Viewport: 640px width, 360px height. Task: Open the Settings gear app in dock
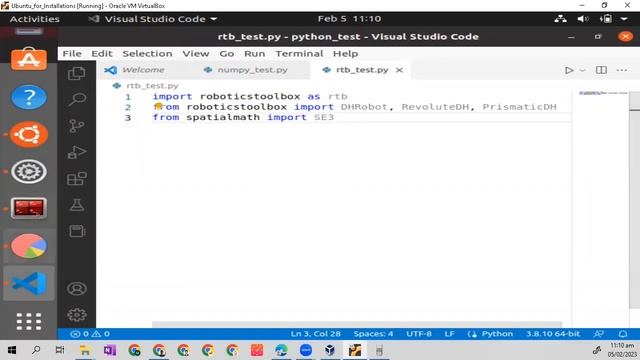[29, 171]
